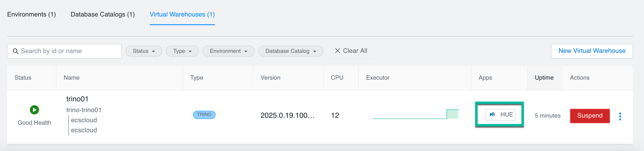This screenshot has width=644, height=151.
Task: Click the search magnifier icon
Action: pyautogui.click(x=16, y=51)
